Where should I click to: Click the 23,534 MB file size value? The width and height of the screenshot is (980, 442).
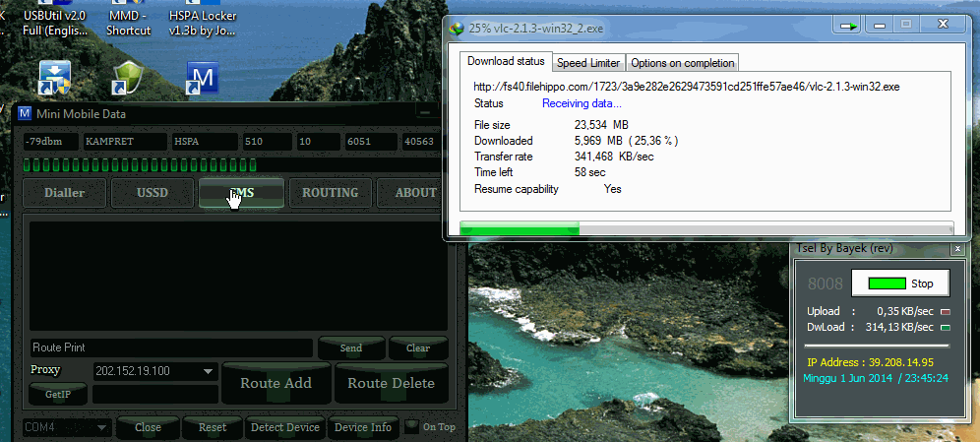[x=601, y=125]
